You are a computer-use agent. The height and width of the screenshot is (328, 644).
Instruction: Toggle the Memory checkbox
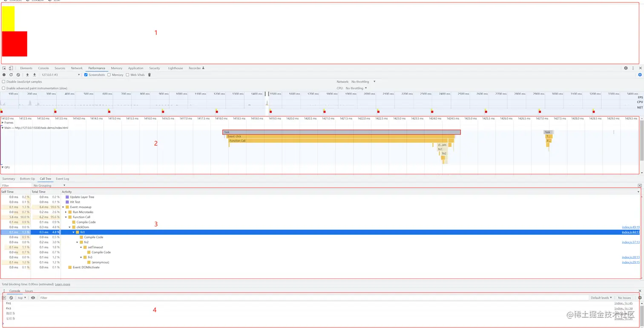pyautogui.click(x=109, y=75)
